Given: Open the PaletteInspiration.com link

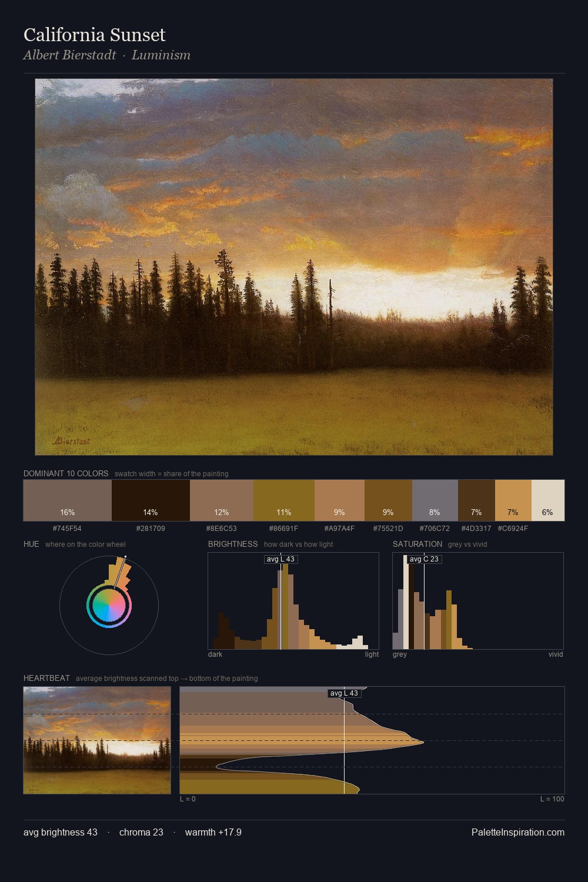Looking at the screenshot, I should click(x=518, y=833).
